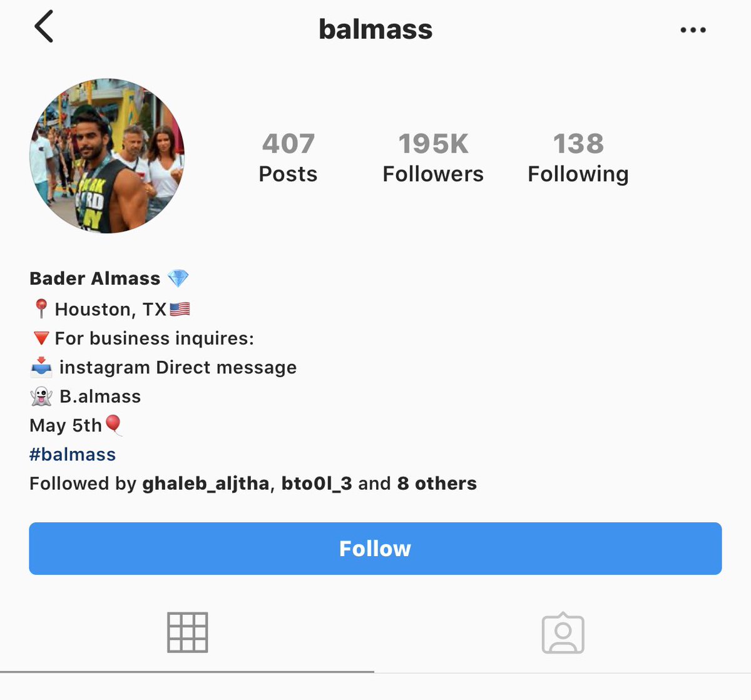
Task: Tap the inbox icon beside instagram Direct message
Action: coord(41,367)
